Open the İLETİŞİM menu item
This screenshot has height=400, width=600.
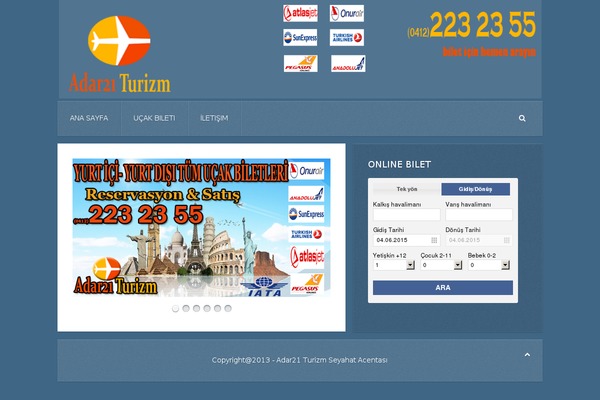point(214,118)
